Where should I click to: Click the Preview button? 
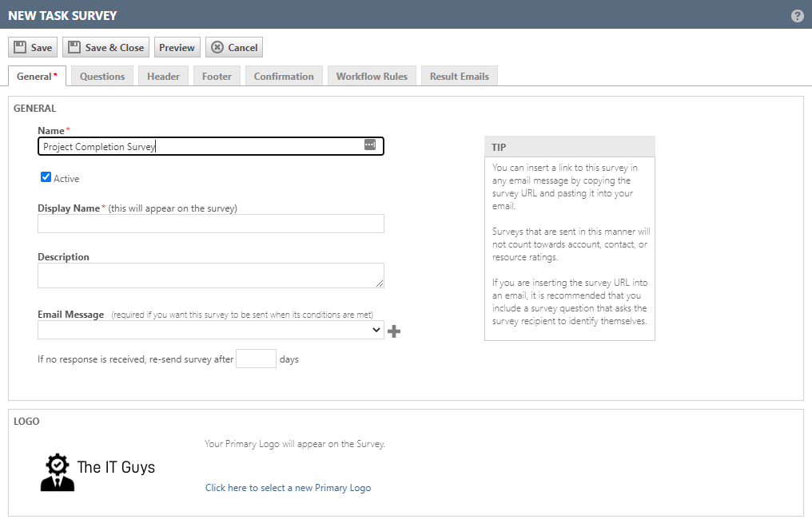(177, 48)
